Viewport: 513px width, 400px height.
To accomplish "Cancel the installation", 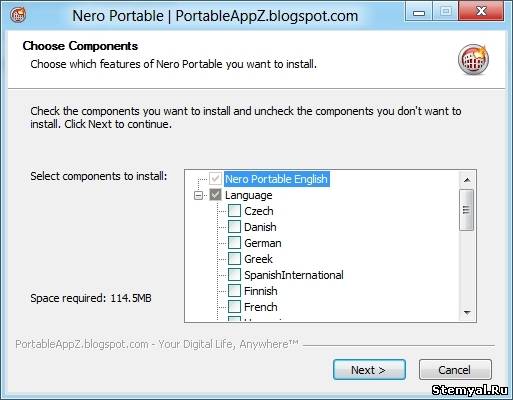I will pos(455,370).
